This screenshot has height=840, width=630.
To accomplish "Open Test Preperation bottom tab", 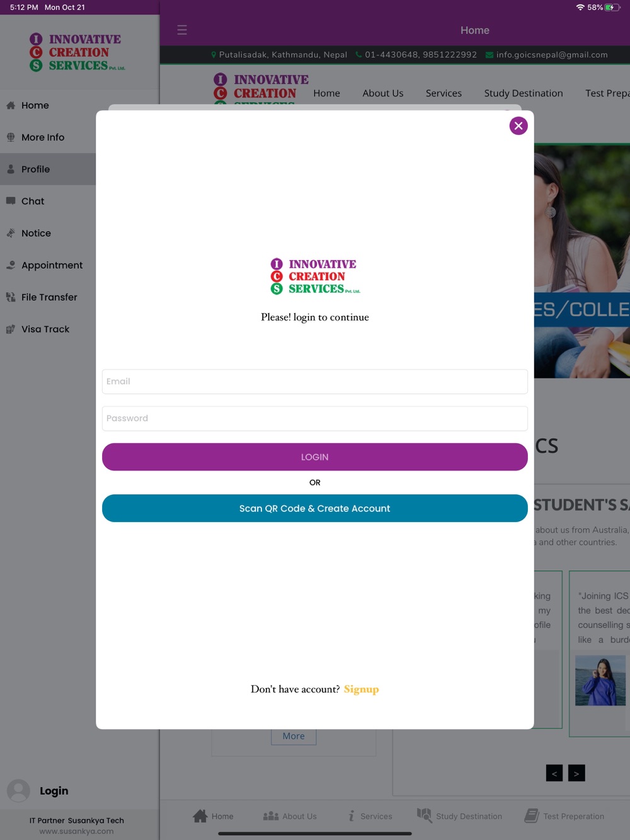I will click(x=564, y=816).
